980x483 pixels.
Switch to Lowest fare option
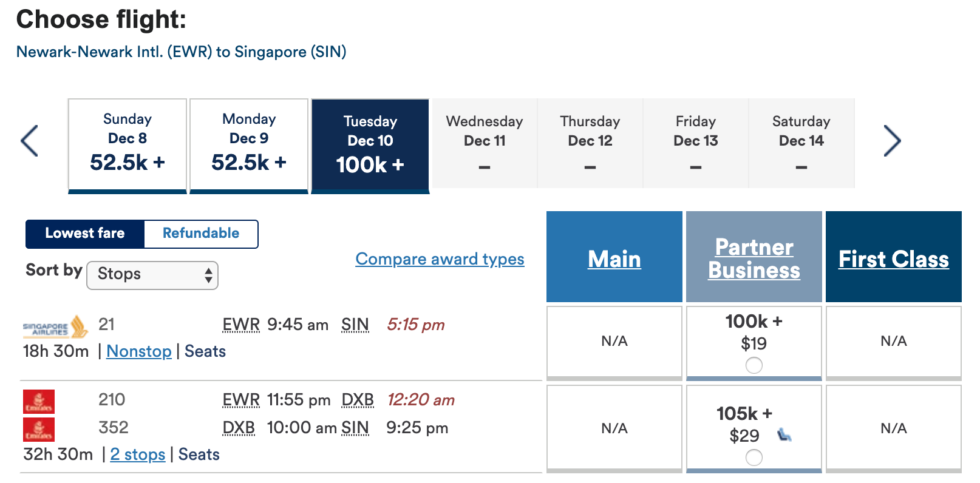click(85, 234)
